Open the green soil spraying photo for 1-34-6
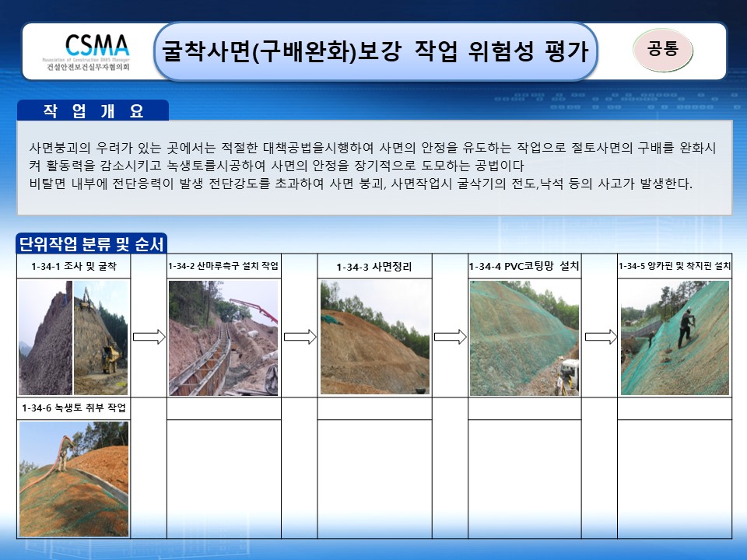The image size is (747, 560). click(74, 479)
